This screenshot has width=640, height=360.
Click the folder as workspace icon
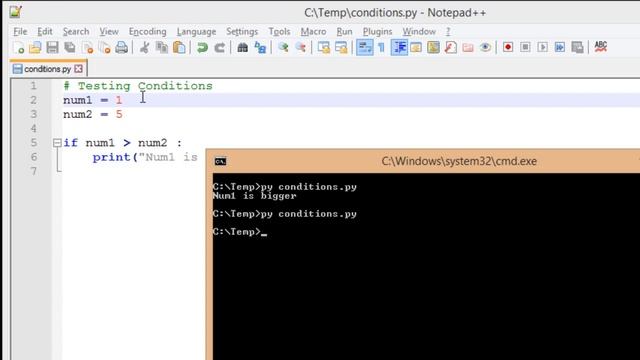tap(468, 47)
